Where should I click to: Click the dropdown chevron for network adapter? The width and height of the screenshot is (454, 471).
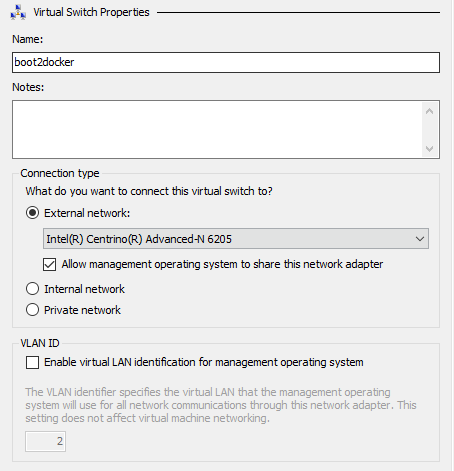[420, 239]
